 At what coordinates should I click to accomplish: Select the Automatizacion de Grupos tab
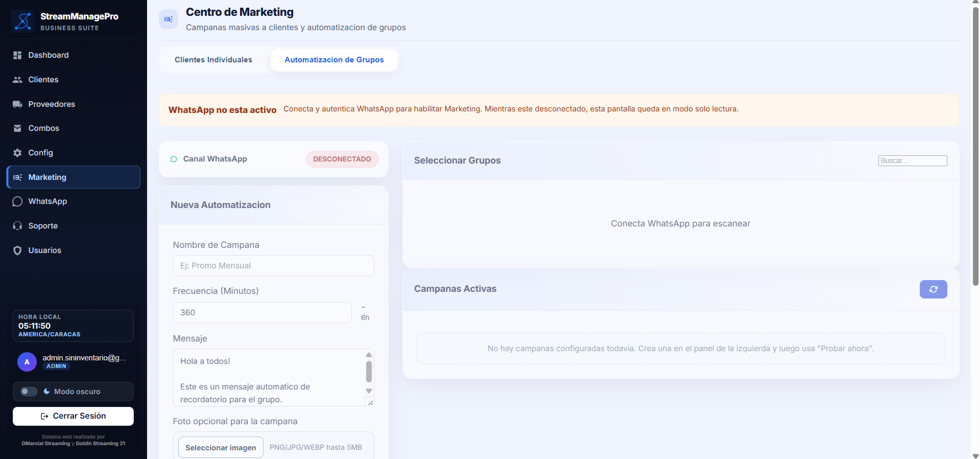tap(334, 60)
